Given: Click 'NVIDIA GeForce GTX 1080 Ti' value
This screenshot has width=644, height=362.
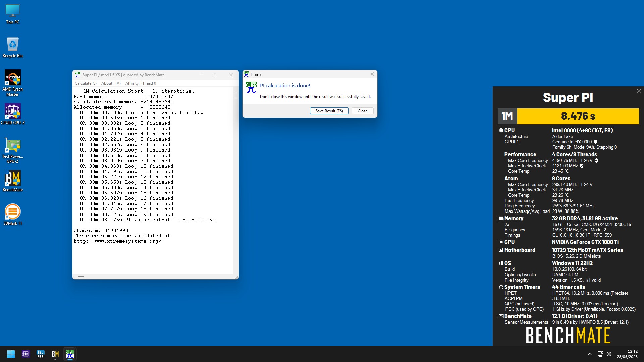Looking at the screenshot, I should (x=585, y=242).
